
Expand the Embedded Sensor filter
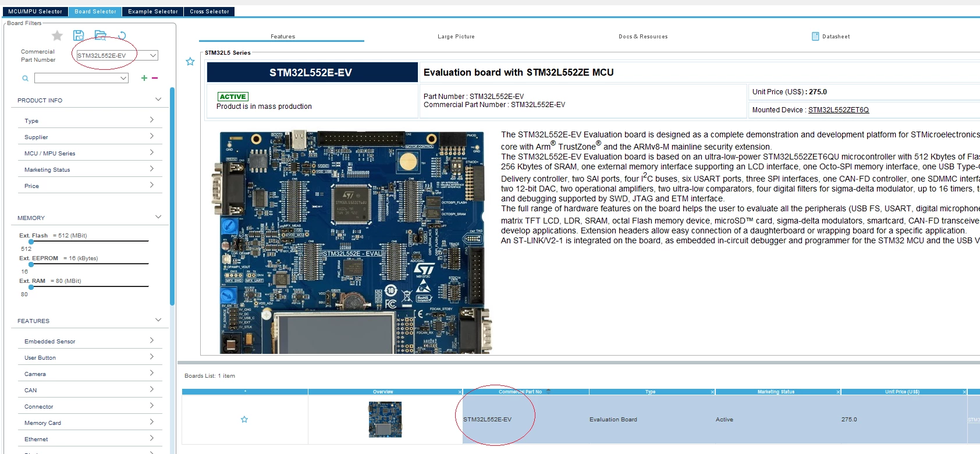tap(152, 340)
